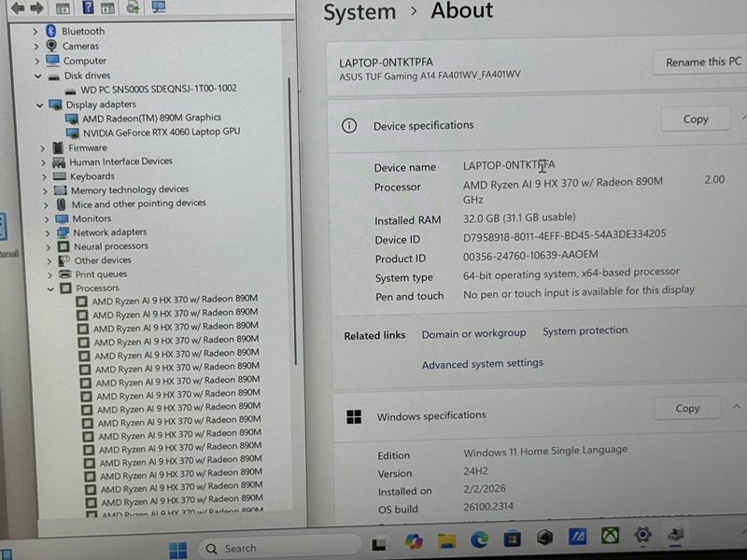Collapse the Display adapters category

[39, 105]
